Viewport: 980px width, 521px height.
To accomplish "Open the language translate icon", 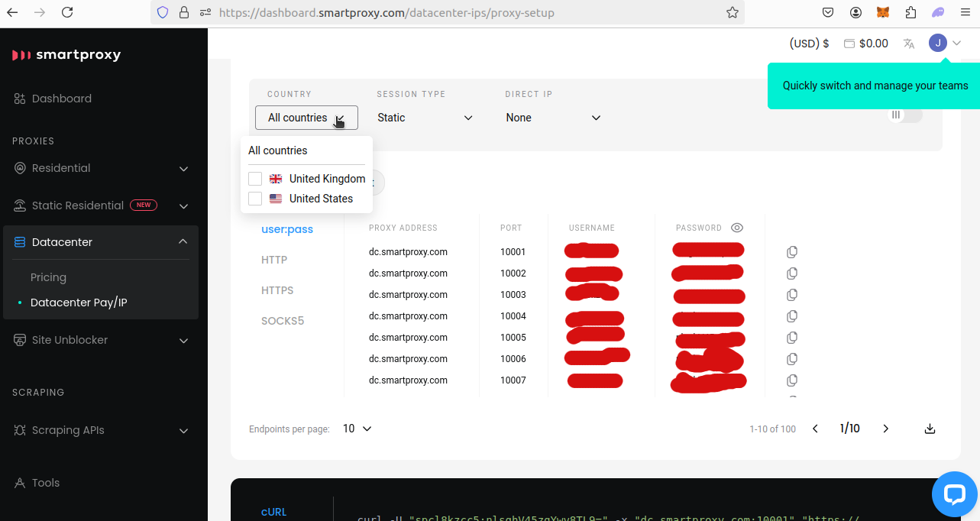I will point(909,44).
